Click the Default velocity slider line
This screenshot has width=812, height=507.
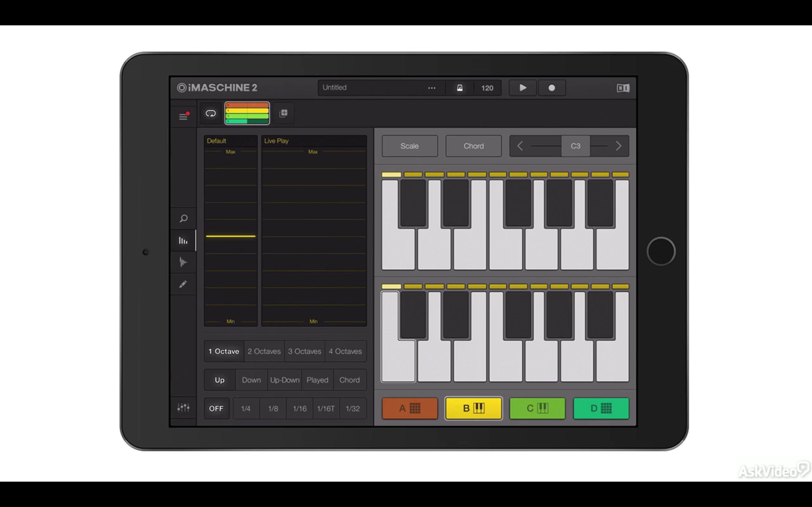231,236
